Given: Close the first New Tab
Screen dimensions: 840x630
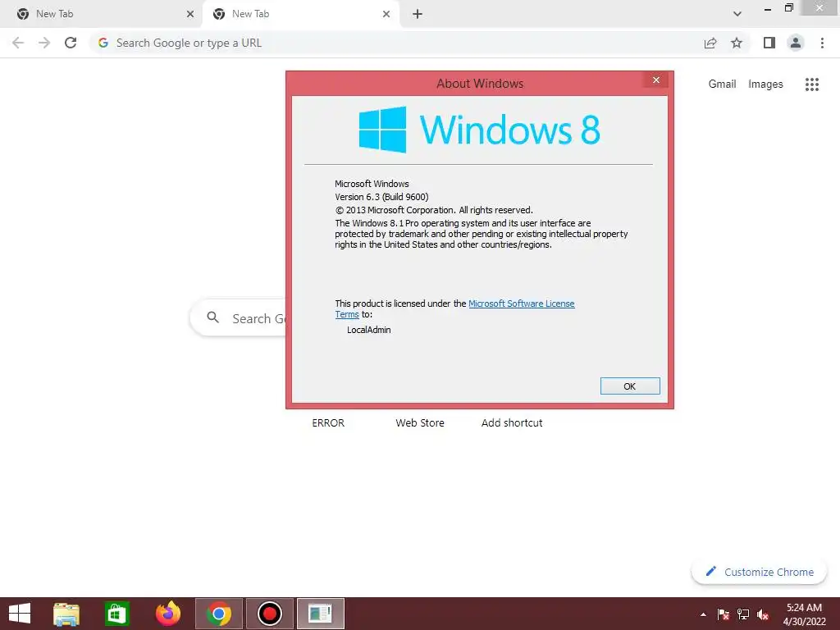Looking at the screenshot, I should click(190, 14).
